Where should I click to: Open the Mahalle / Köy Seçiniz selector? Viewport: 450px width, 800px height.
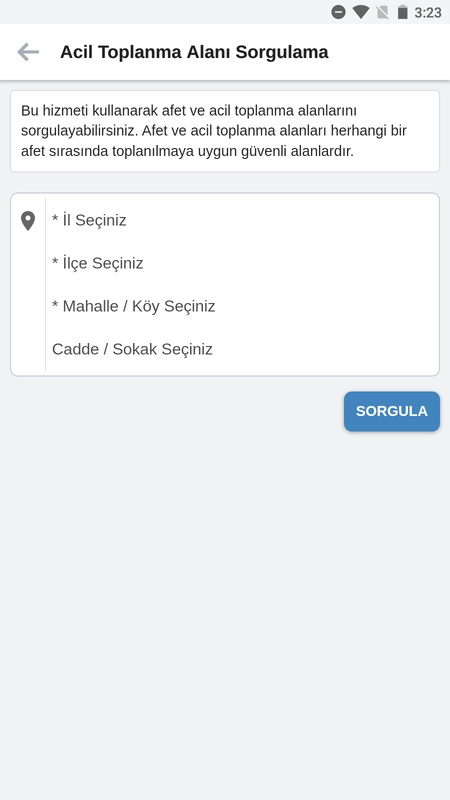click(x=242, y=306)
